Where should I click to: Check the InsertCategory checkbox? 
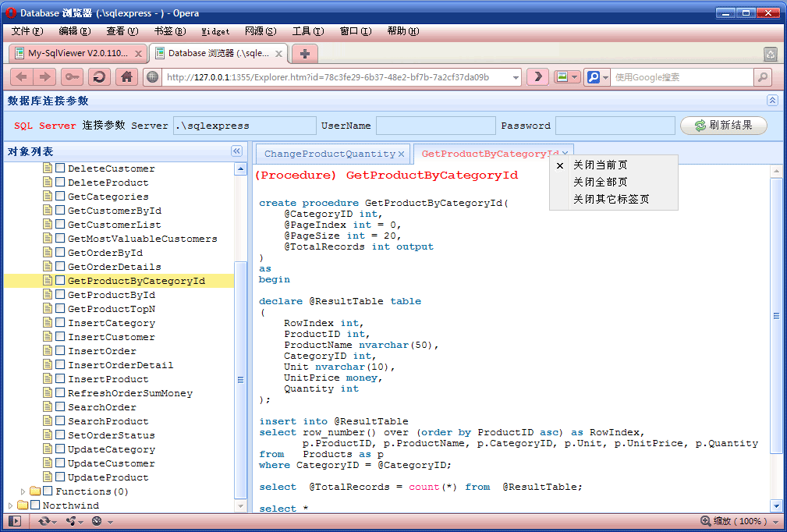click(x=60, y=323)
